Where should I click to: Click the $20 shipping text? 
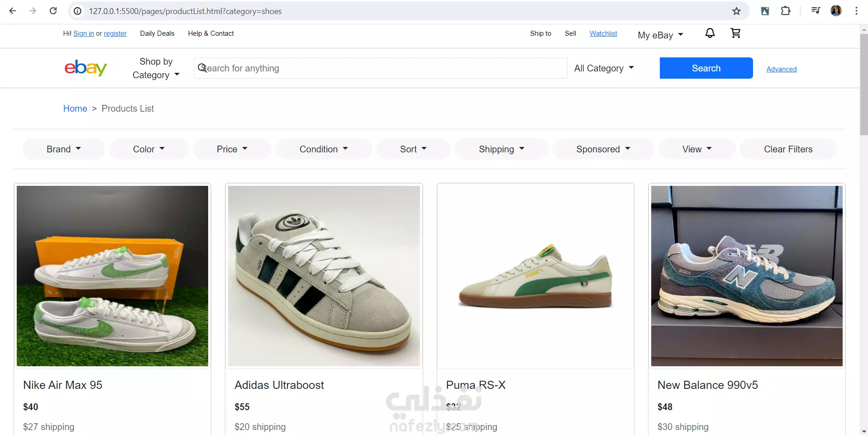(x=260, y=427)
